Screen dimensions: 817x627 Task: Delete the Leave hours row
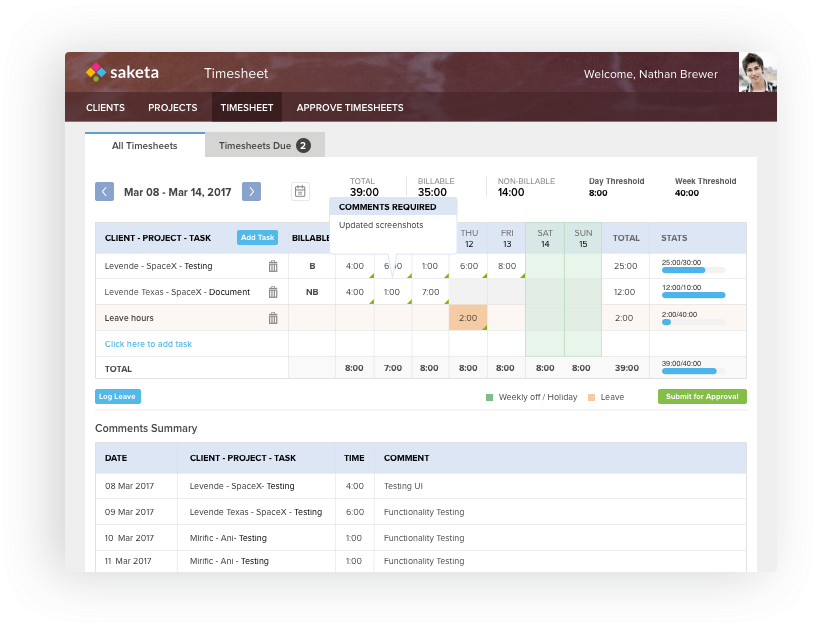click(x=273, y=318)
